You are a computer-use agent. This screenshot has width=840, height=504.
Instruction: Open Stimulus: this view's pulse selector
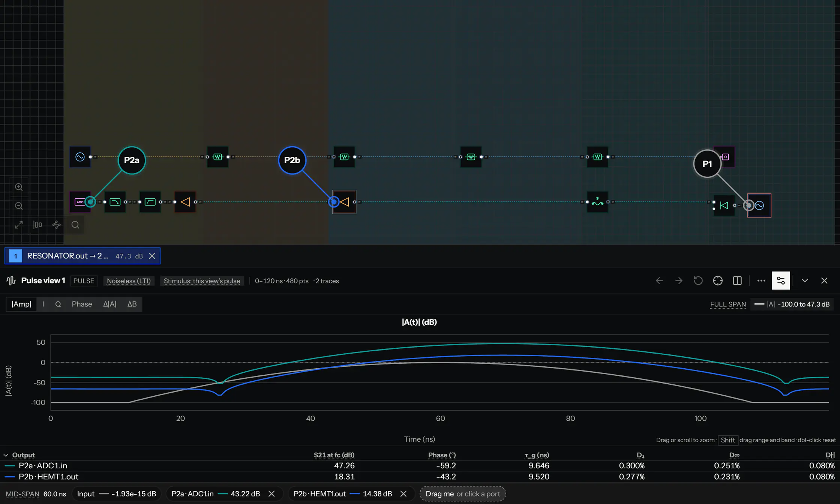(x=202, y=281)
